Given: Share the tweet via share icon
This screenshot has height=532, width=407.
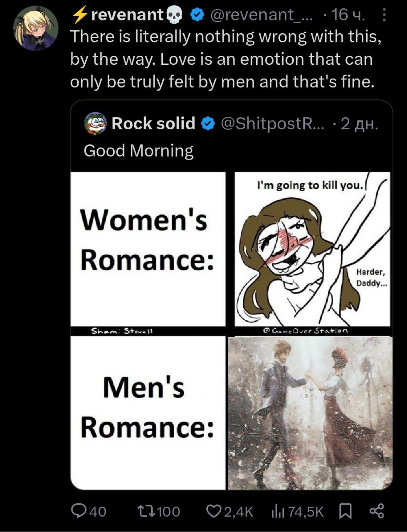Looking at the screenshot, I should (377, 511).
